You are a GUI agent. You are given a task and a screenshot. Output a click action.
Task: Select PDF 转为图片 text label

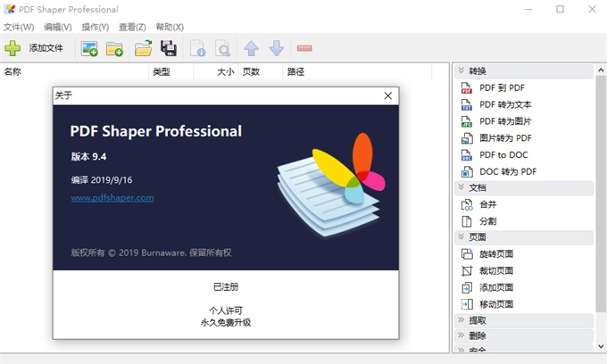coord(505,121)
